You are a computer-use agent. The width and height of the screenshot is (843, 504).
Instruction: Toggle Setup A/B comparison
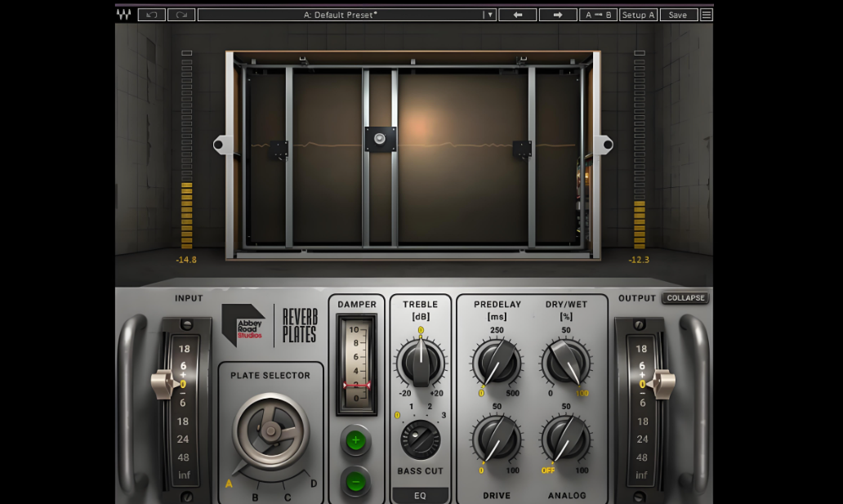638,15
